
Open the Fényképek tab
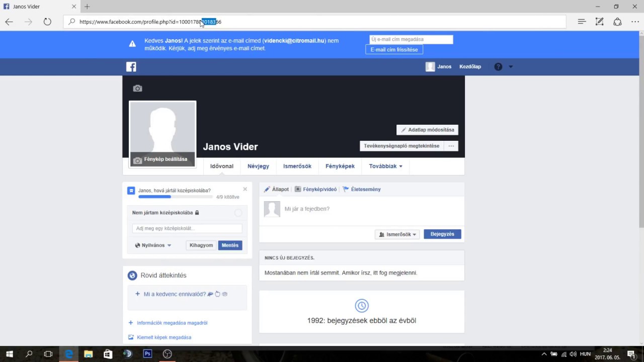click(x=340, y=166)
